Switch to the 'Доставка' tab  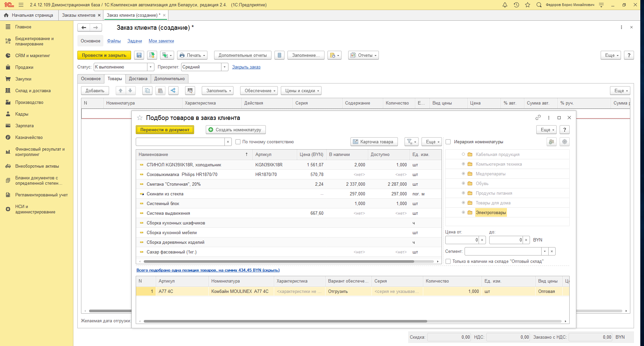tap(138, 79)
